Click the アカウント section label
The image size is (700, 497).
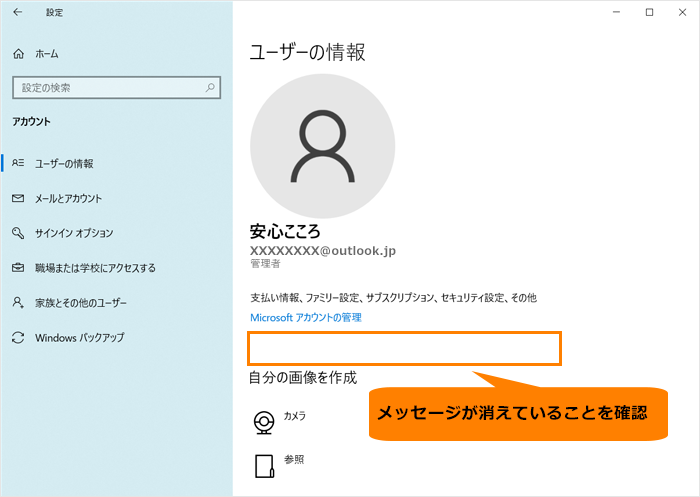tap(31, 121)
